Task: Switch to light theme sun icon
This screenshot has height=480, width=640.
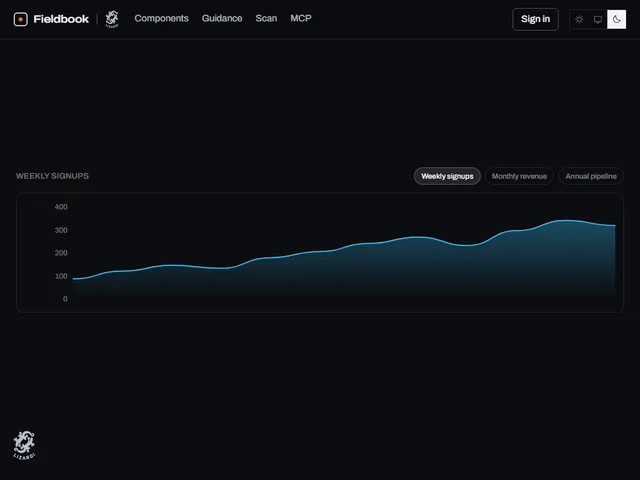Action: click(x=579, y=19)
